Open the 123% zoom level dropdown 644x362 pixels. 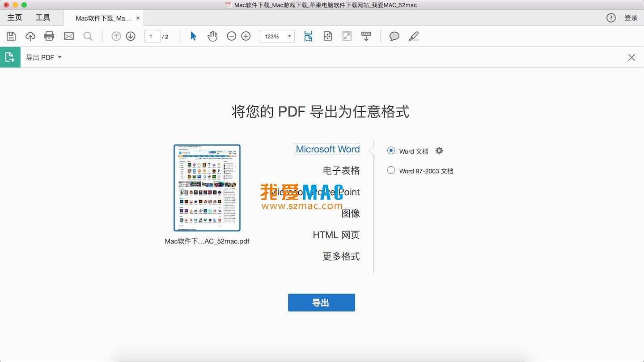point(277,36)
